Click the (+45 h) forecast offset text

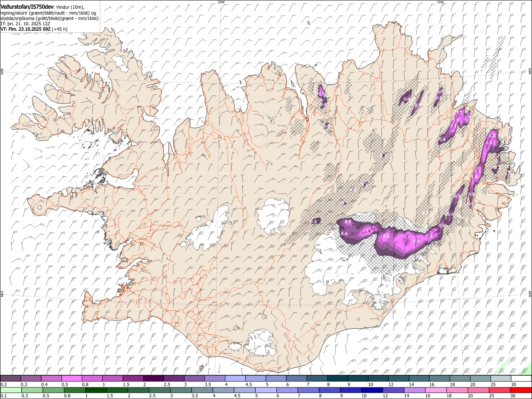[x=60, y=29]
